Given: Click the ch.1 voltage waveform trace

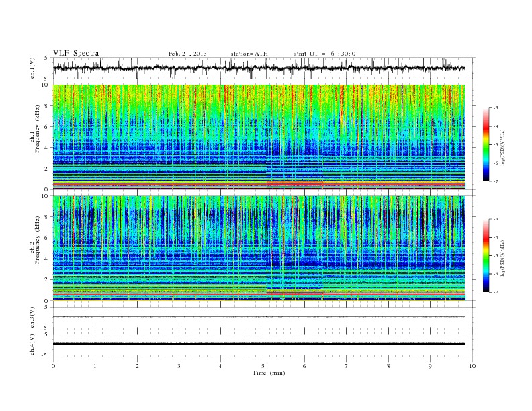Looking at the screenshot, I should point(259,68).
